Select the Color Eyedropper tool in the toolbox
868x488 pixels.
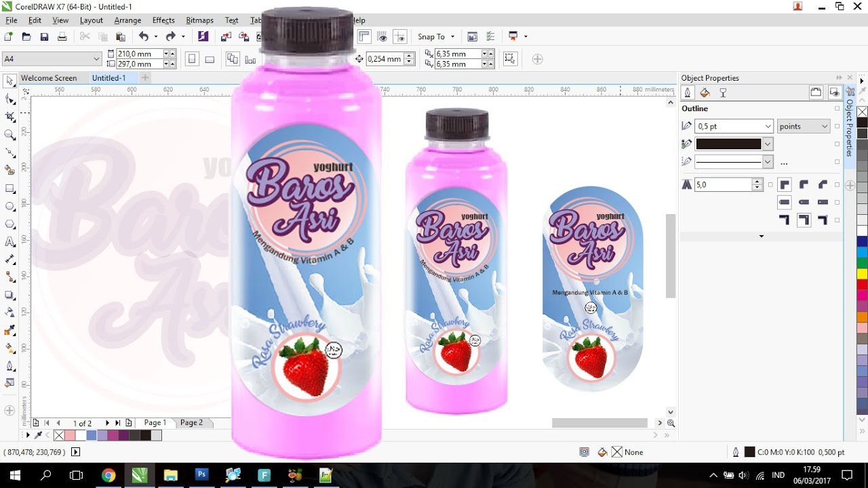coord(10,330)
